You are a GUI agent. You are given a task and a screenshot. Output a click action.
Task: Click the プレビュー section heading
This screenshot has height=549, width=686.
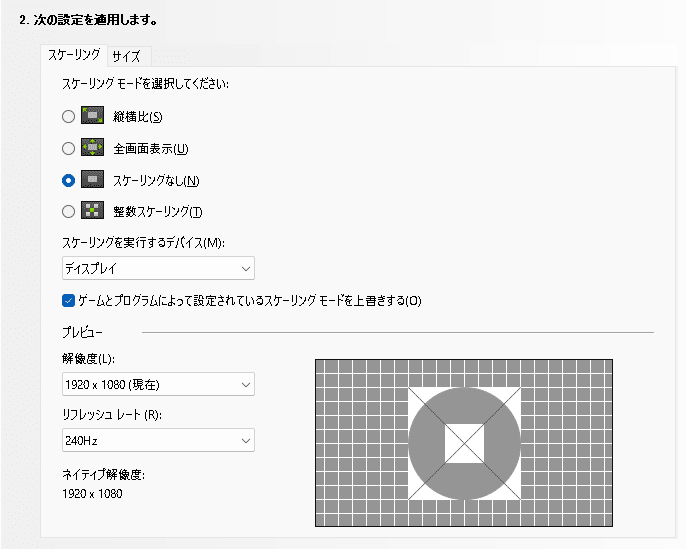pos(82,332)
